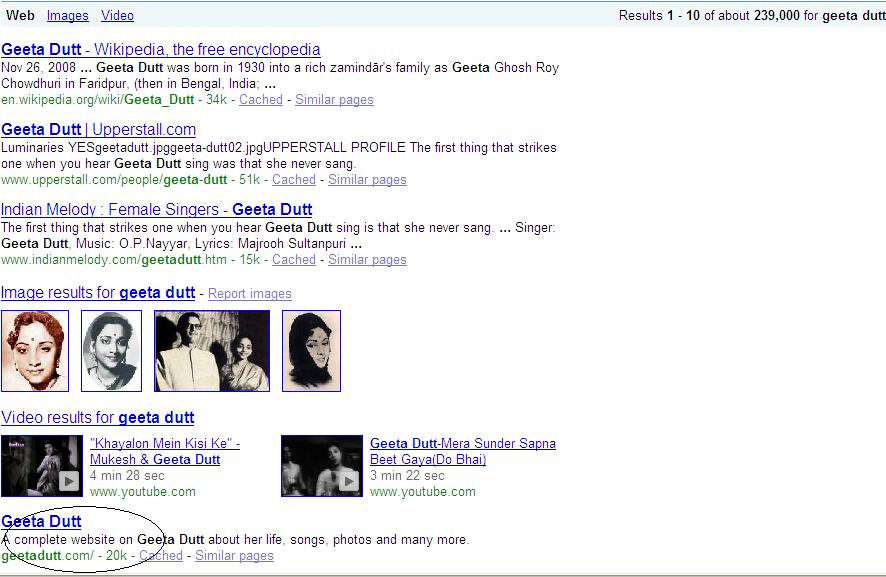The image size is (886, 577).
Task: Open Video results for geeta dutt
Action: 98,418
